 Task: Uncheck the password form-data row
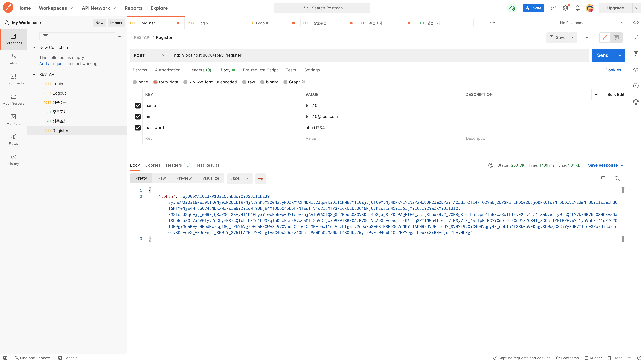point(138,128)
